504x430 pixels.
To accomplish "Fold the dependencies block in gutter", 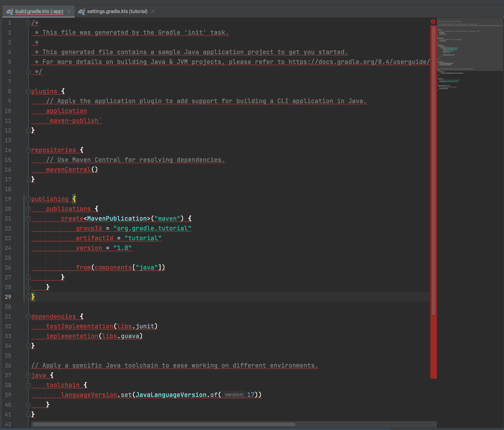I will [28, 317].
